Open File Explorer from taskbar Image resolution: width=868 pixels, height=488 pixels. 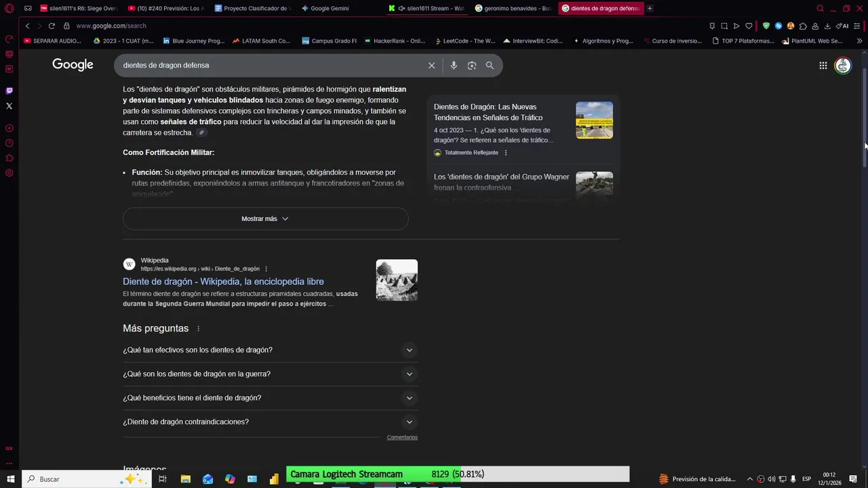tap(185, 479)
